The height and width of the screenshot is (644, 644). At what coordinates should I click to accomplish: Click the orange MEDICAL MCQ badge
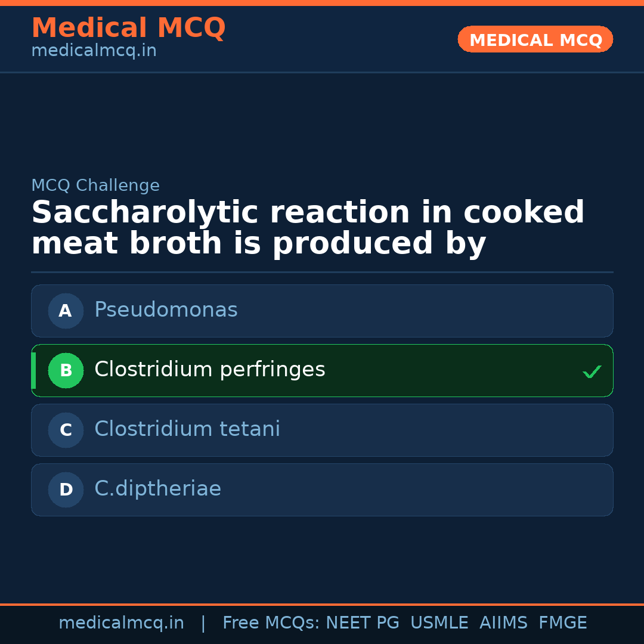[x=535, y=39]
